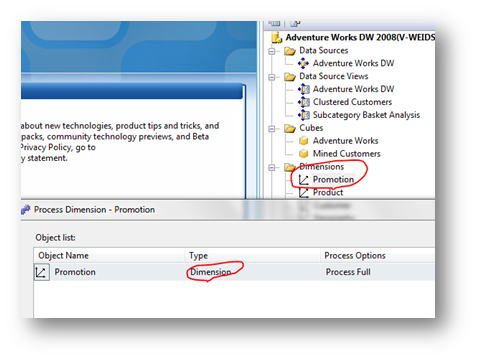Collapse the Data Source Views folder node
Screen dimensions: 477x360
[272, 77]
